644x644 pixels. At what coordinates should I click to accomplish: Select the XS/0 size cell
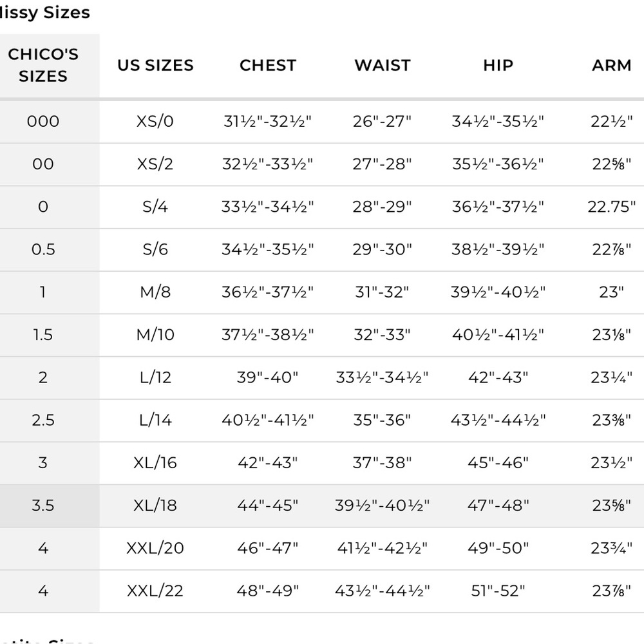155,122
